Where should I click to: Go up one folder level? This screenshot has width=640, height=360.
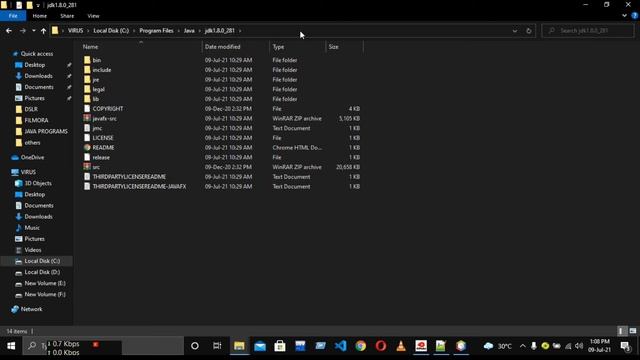coord(43,31)
